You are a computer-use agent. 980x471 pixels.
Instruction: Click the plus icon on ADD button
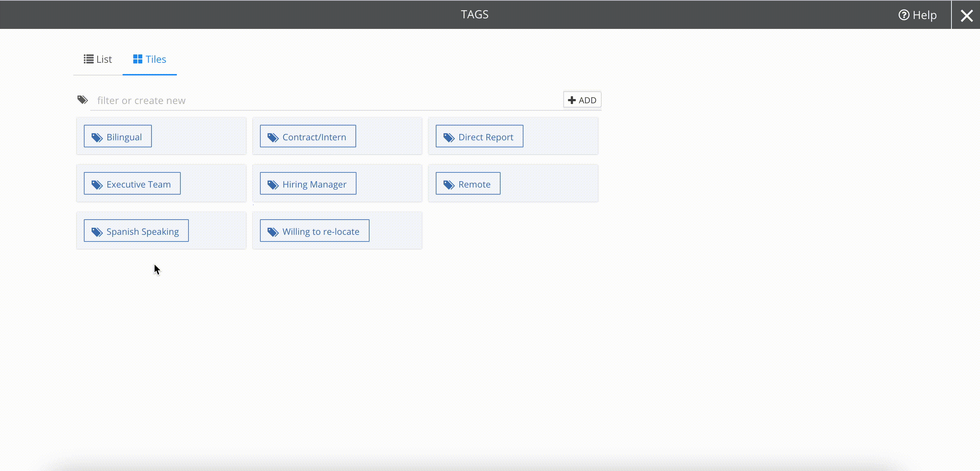pos(572,100)
